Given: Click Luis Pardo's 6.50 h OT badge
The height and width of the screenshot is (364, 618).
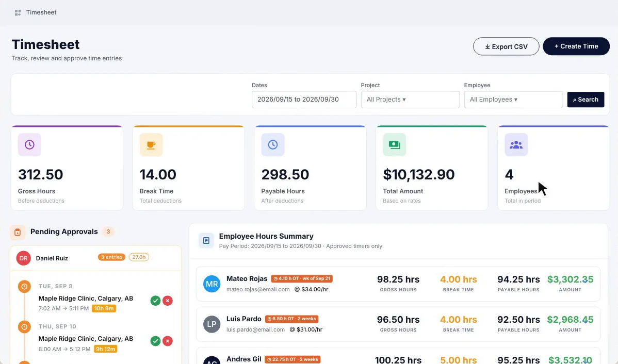Looking at the screenshot, I should pos(291,319).
